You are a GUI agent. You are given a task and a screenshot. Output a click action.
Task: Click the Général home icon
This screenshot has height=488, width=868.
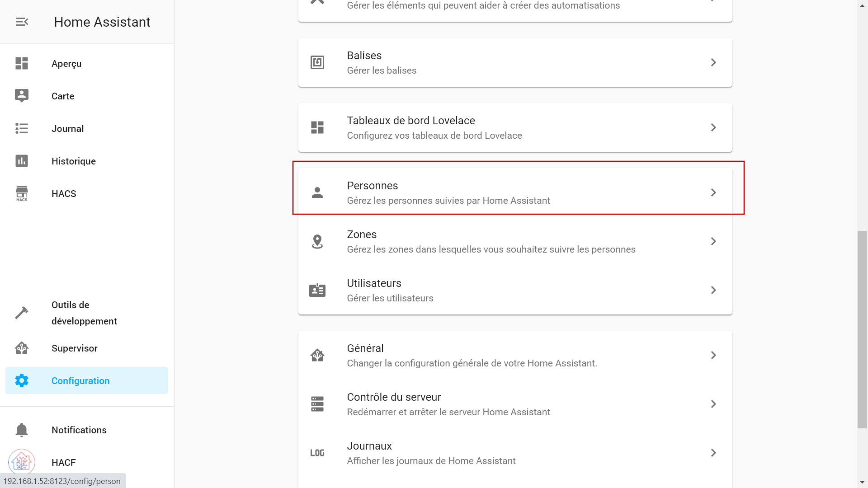pos(317,355)
